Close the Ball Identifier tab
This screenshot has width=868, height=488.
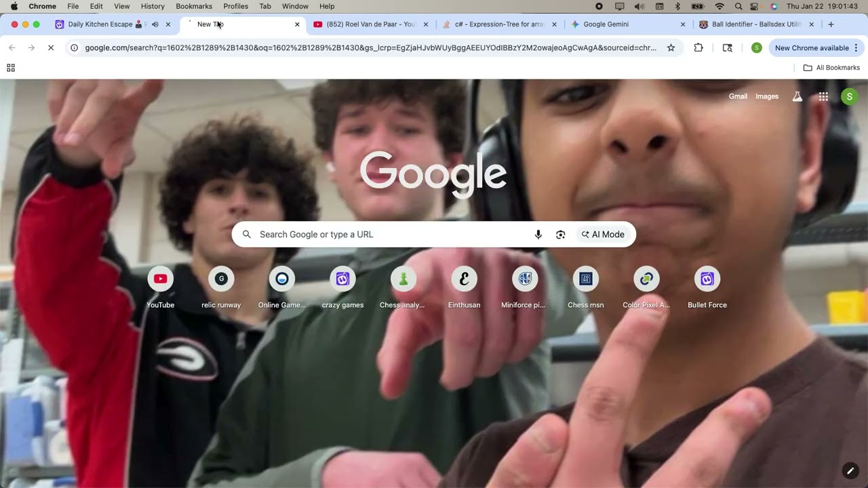811,24
